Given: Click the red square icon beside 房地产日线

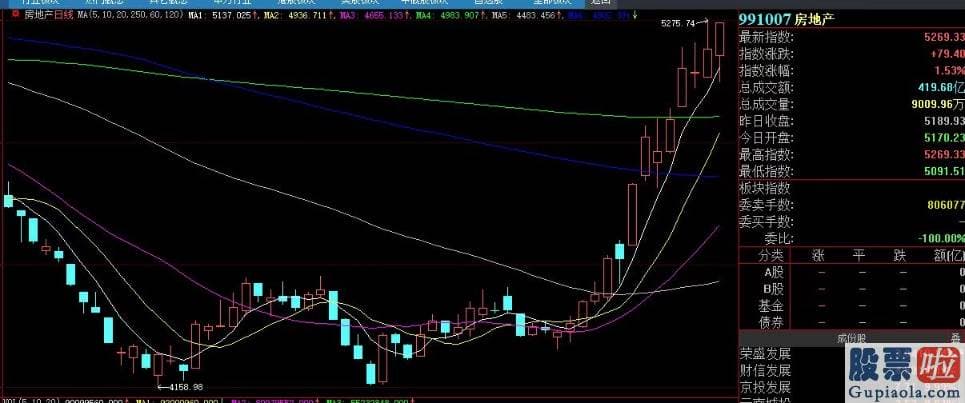Looking at the screenshot, I should click(x=15, y=12).
